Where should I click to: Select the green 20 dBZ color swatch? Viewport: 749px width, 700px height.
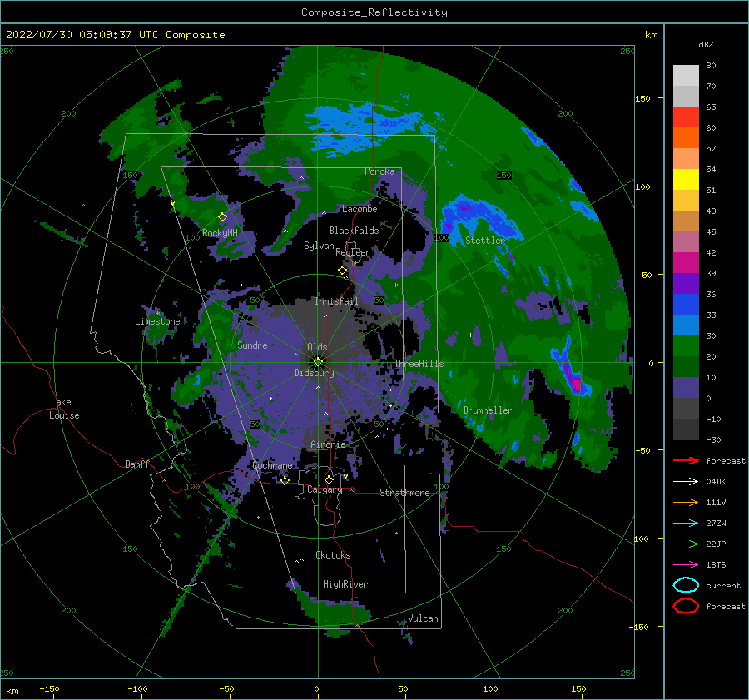pos(686,346)
